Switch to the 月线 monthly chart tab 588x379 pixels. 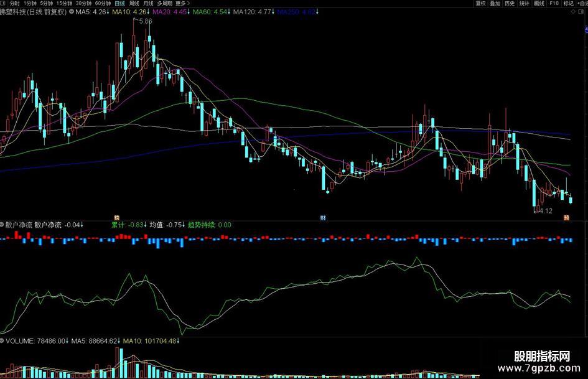tap(149, 3)
